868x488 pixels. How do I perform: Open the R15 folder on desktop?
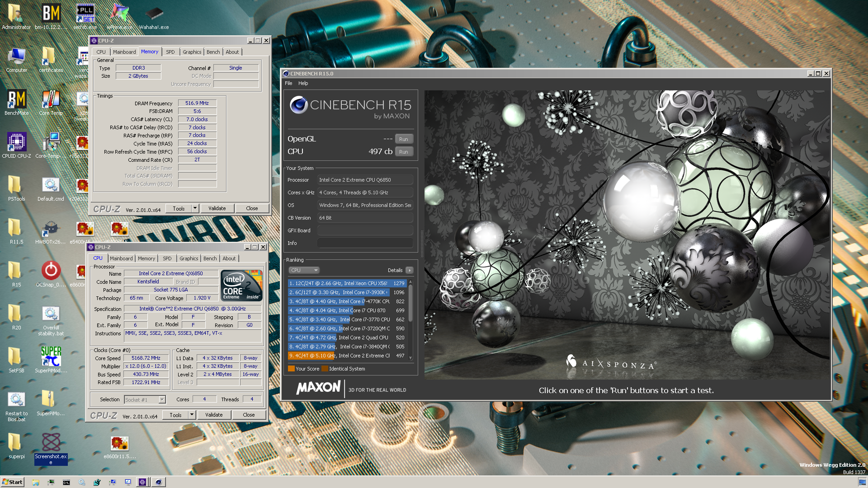[16, 274]
